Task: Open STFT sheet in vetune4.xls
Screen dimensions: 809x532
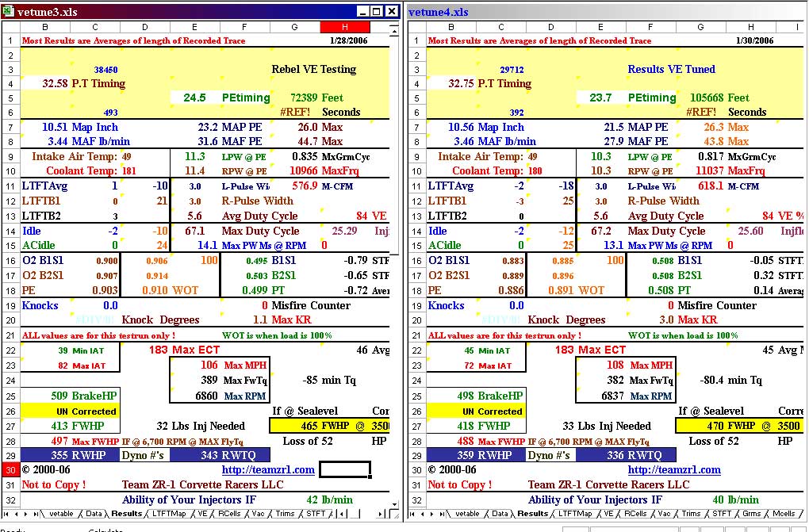Action: [722, 514]
